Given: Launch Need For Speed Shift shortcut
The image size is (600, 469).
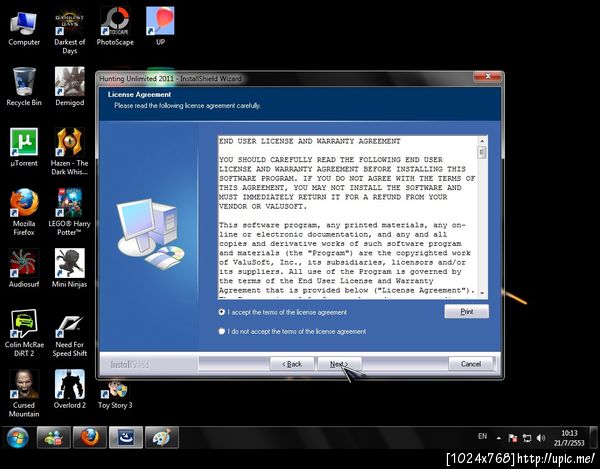Looking at the screenshot, I should pos(69,333).
